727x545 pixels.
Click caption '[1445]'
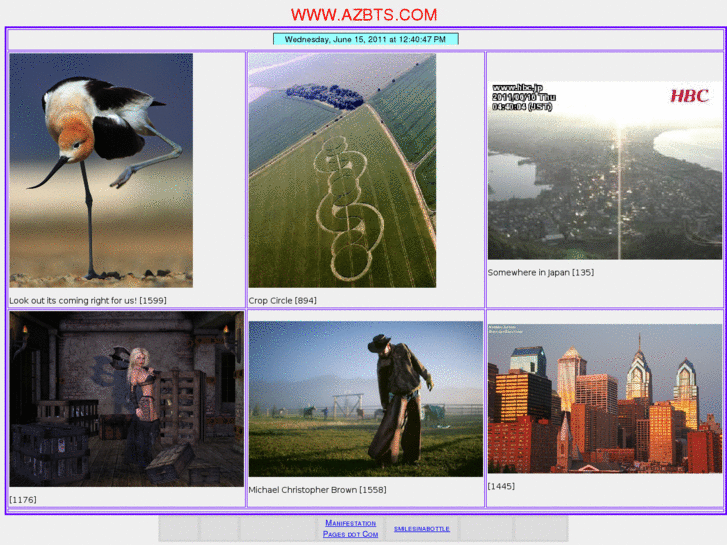[x=501, y=486]
